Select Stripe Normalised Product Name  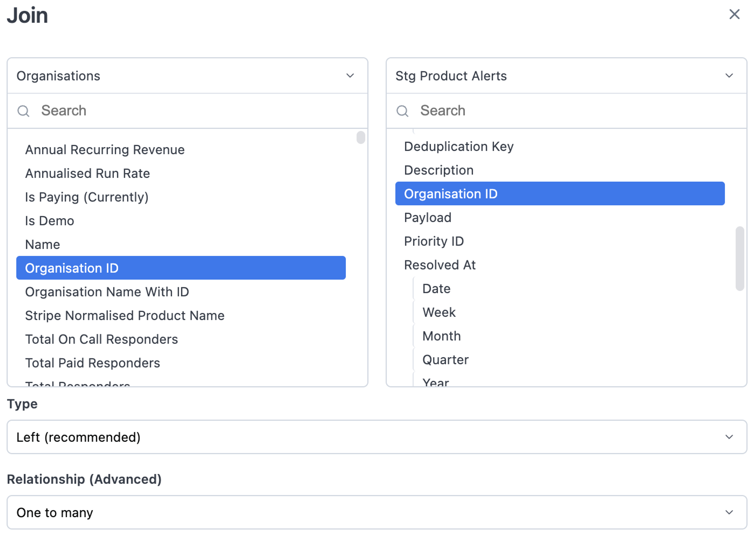tap(125, 316)
